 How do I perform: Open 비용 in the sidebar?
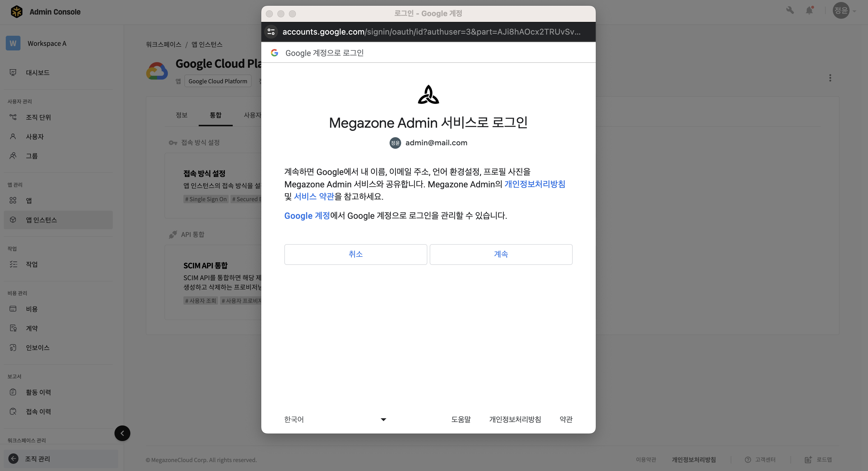(58, 309)
